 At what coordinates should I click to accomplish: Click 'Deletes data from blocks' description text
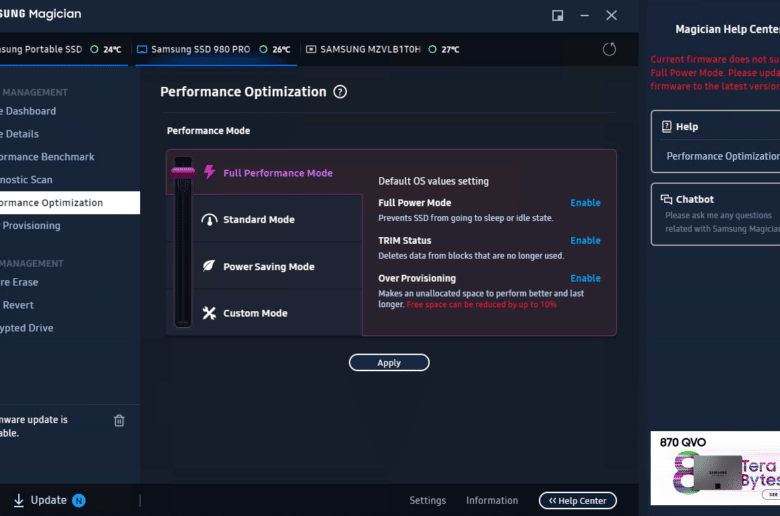coord(471,256)
